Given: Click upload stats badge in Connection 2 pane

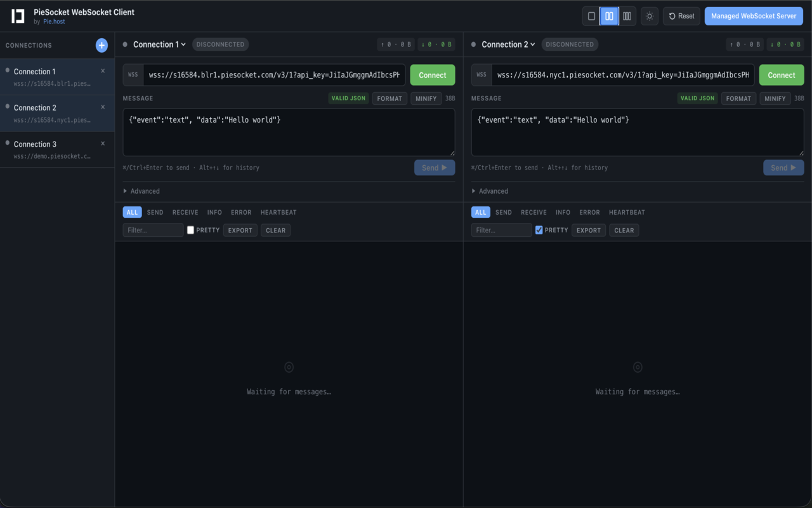Looking at the screenshot, I should pos(745,44).
